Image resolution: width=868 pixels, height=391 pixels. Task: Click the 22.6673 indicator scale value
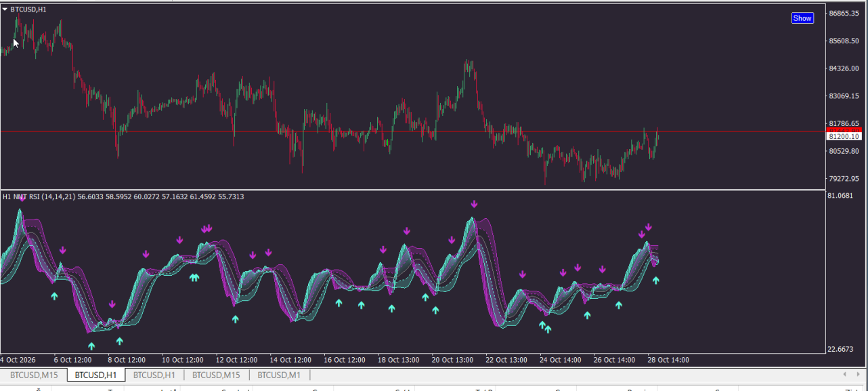841,349
